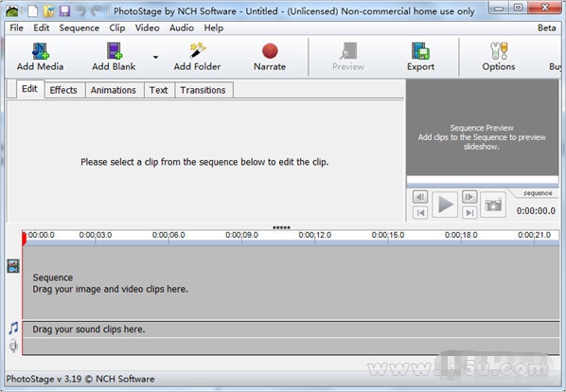566x392 pixels.
Task: Select the sequence label tab under preview
Action: (538, 193)
